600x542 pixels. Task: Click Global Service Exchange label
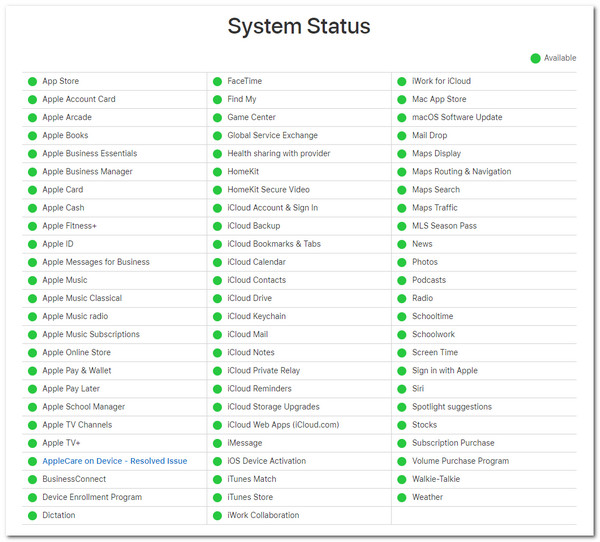point(272,135)
